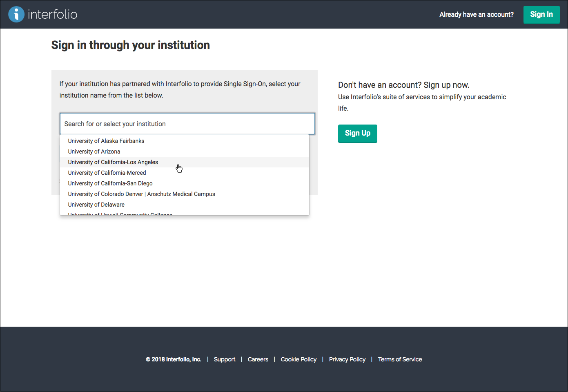Open the Terms of Service link
This screenshot has width=568, height=392.
click(400, 359)
